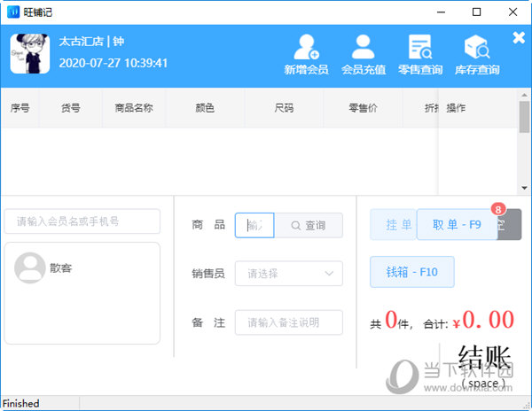Image resolution: width=532 pixels, height=411 pixels.
Task: Click the date time 2020-07-27 10:39:41
Action: [113, 63]
